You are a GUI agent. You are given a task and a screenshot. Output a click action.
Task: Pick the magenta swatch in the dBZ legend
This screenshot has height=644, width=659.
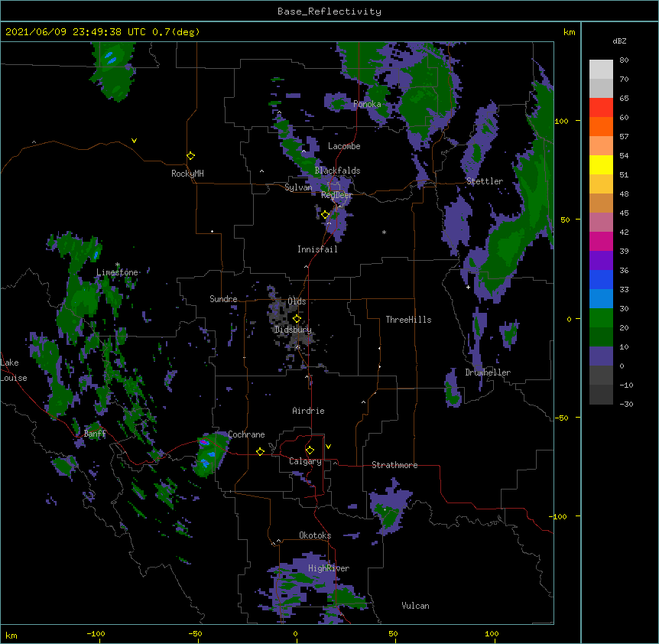(601, 241)
